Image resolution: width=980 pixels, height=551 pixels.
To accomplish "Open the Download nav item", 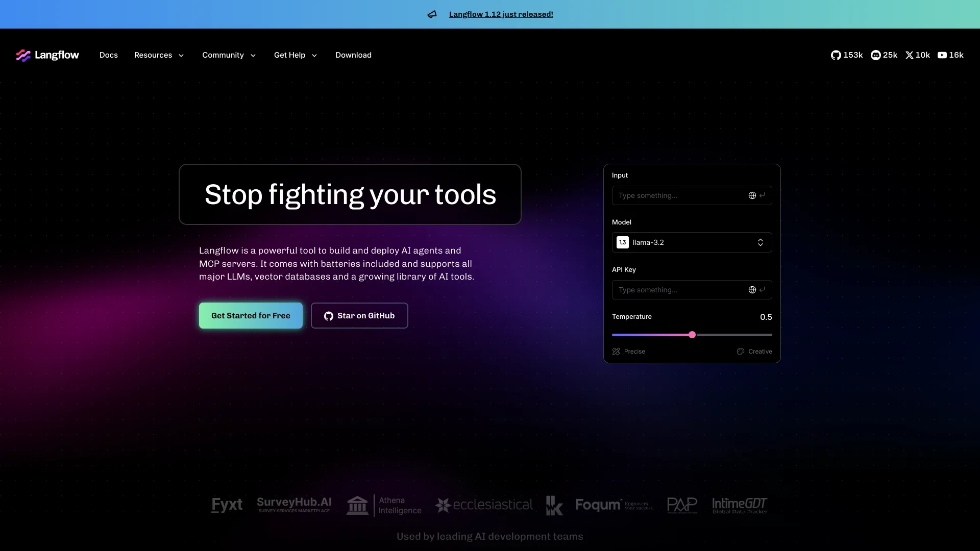I will click(353, 55).
